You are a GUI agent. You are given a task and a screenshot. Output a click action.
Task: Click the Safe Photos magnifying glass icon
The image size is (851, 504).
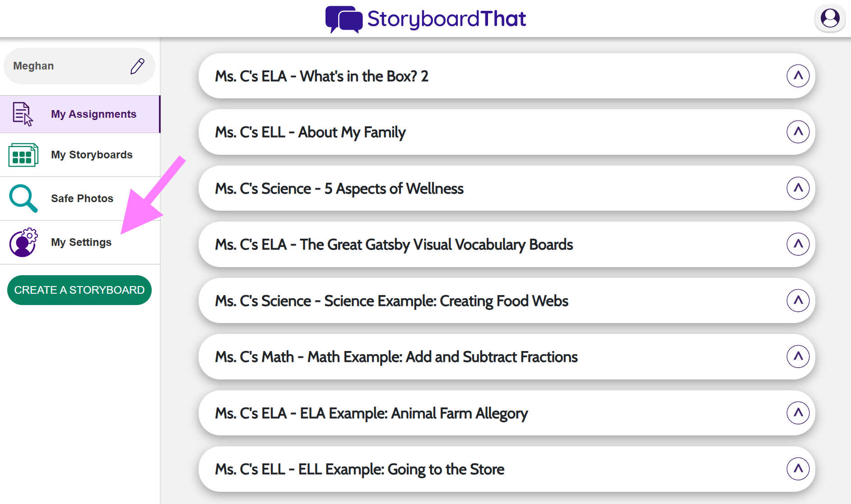[x=23, y=199]
